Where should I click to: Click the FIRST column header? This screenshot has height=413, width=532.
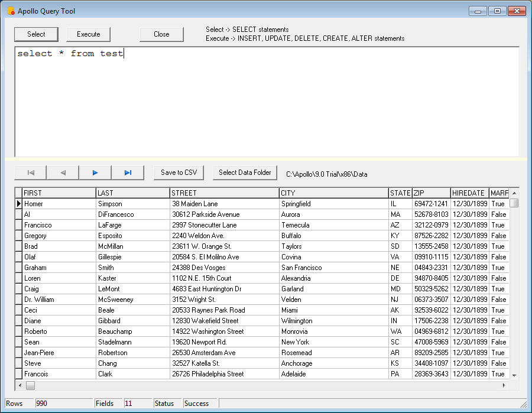(x=59, y=193)
